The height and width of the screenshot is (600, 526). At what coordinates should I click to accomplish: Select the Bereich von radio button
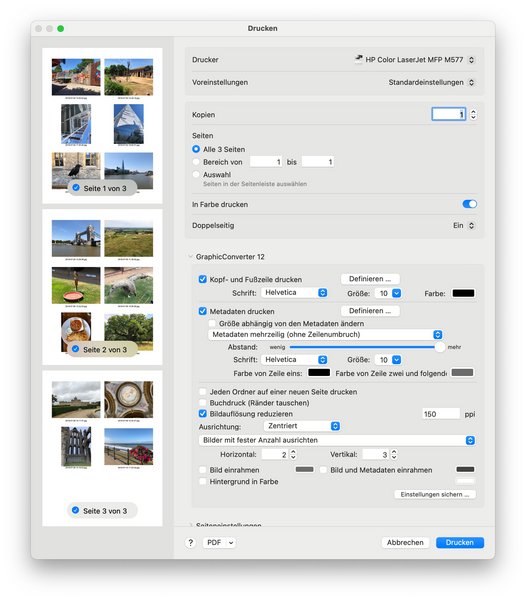click(196, 161)
